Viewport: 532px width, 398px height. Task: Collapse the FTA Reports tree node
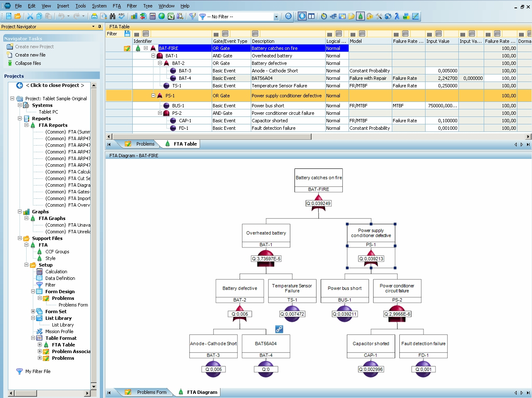point(27,125)
